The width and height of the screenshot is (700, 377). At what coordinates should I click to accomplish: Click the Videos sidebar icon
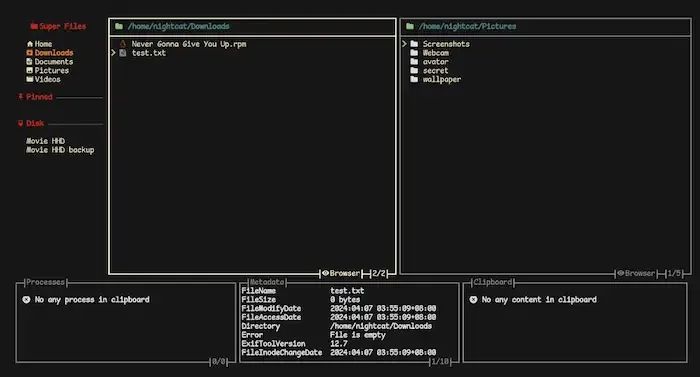coord(29,79)
